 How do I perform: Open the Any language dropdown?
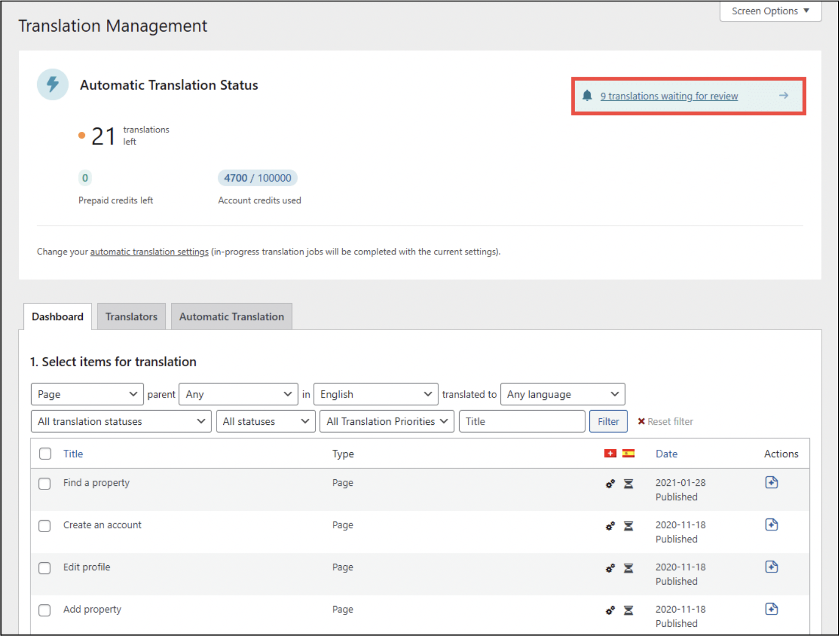point(562,394)
